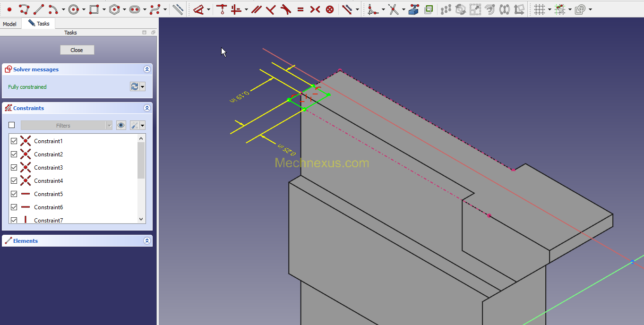
Task: Open the constraint list settings dropdown
Action: click(142, 125)
